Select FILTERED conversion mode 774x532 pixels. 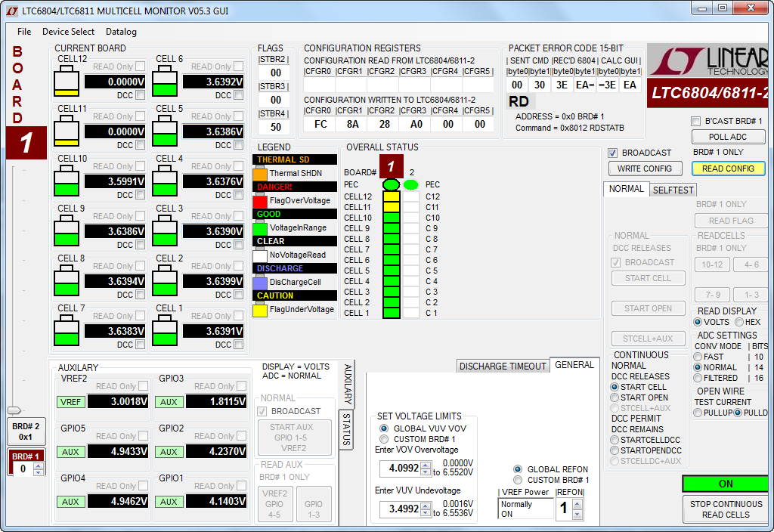point(698,378)
